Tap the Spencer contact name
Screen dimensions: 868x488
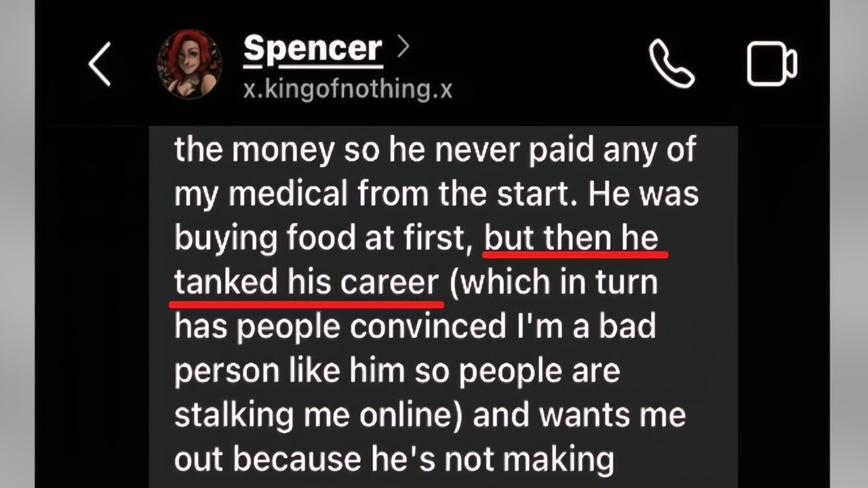point(313,49)
